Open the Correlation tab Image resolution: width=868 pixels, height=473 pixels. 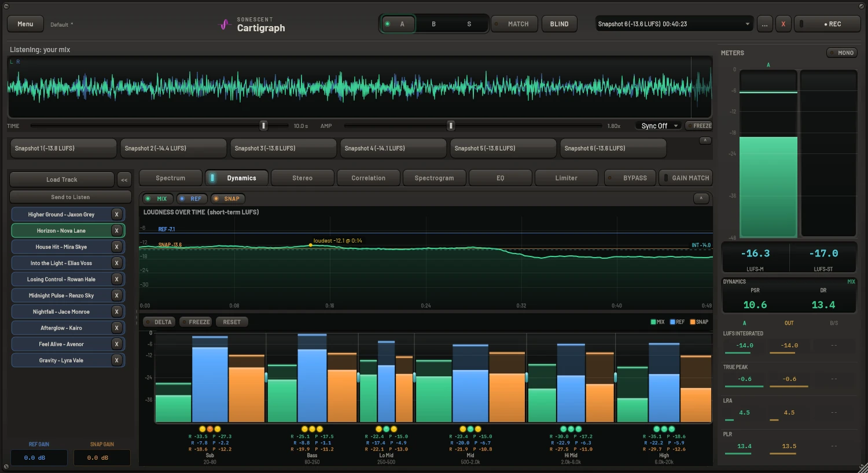click(368, 178)
